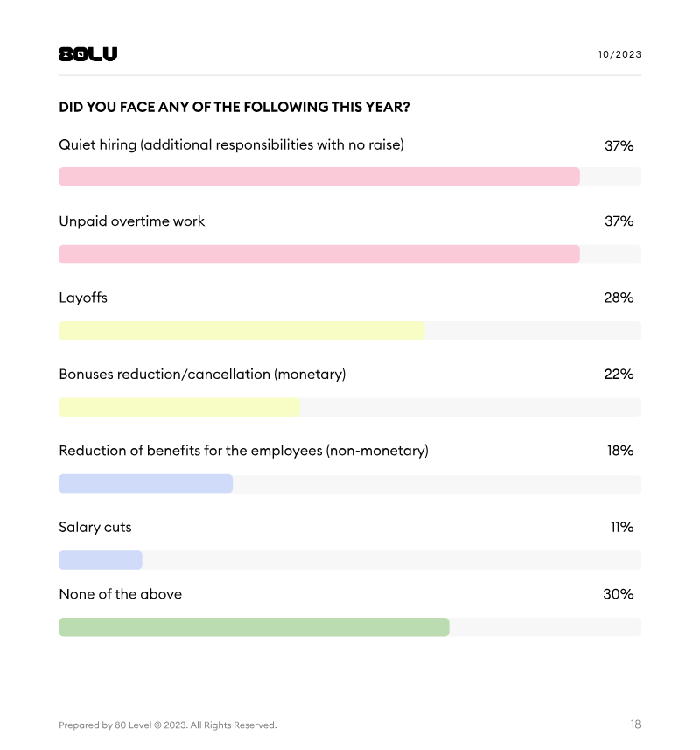Click the Layoffs label

pyautogui.click(x=83, y=298)
